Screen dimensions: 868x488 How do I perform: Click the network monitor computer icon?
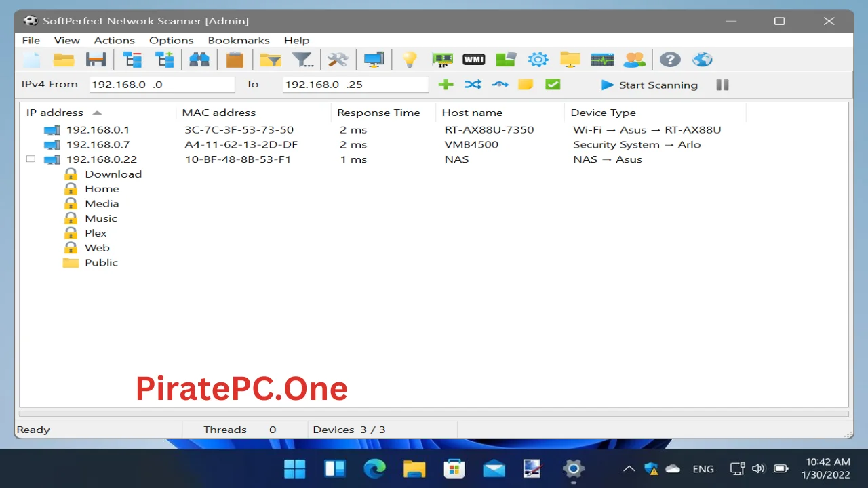click(374, 60)
